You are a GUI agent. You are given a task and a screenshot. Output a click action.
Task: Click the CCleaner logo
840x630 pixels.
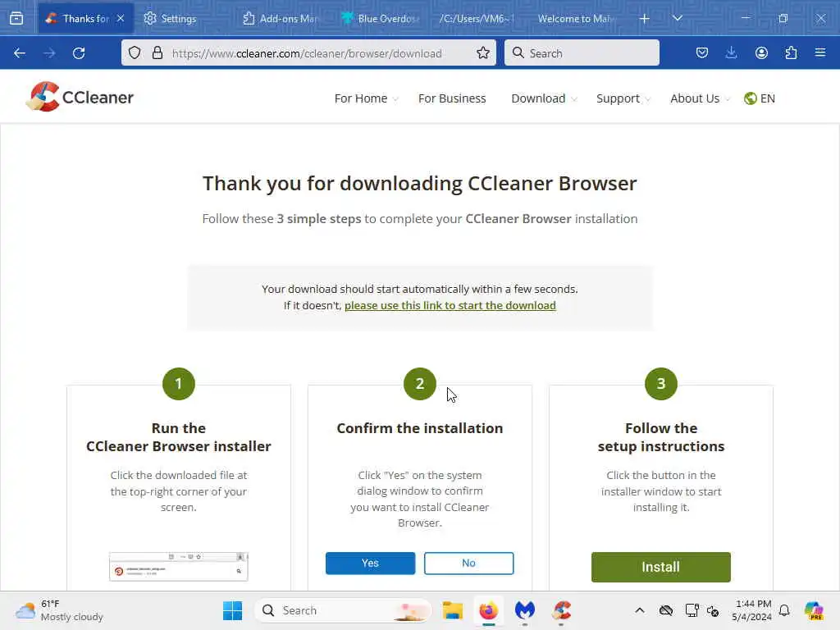pyautogui.click(x=80, y=97)
